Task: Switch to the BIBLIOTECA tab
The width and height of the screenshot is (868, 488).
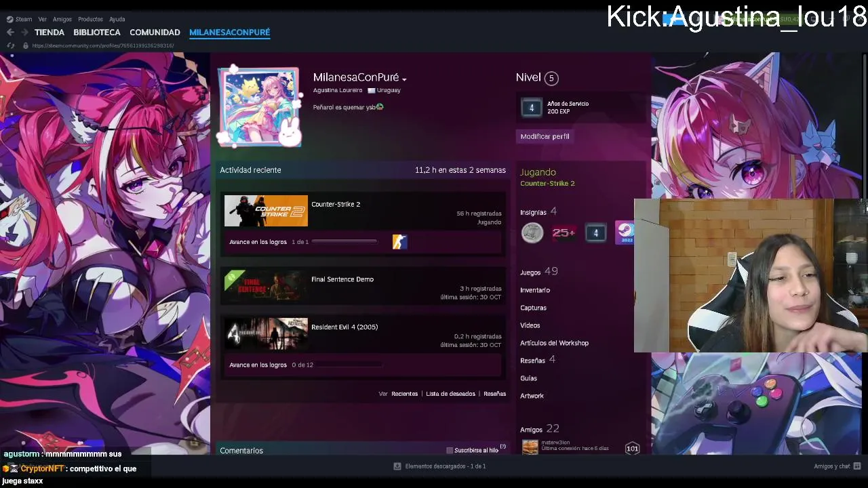Action: coord(97,32)
